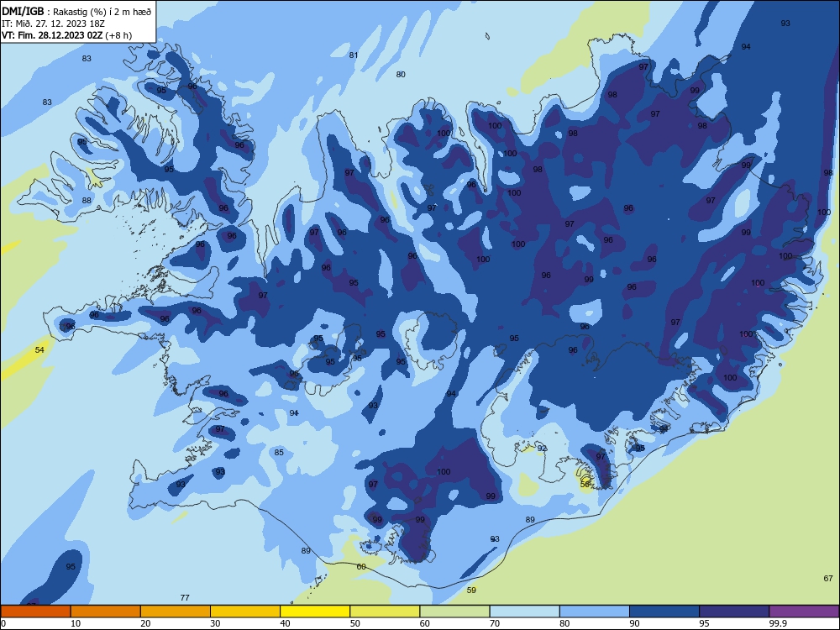This screenshot has height=630, width=840.
Task: Click the 'Rakastig (%) í 2 m hæð' label
Action: 102,12
